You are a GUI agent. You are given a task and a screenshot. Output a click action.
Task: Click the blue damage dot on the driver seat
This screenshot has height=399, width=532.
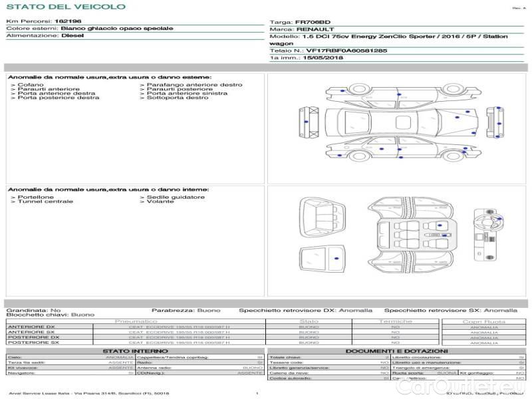[440, 225]
